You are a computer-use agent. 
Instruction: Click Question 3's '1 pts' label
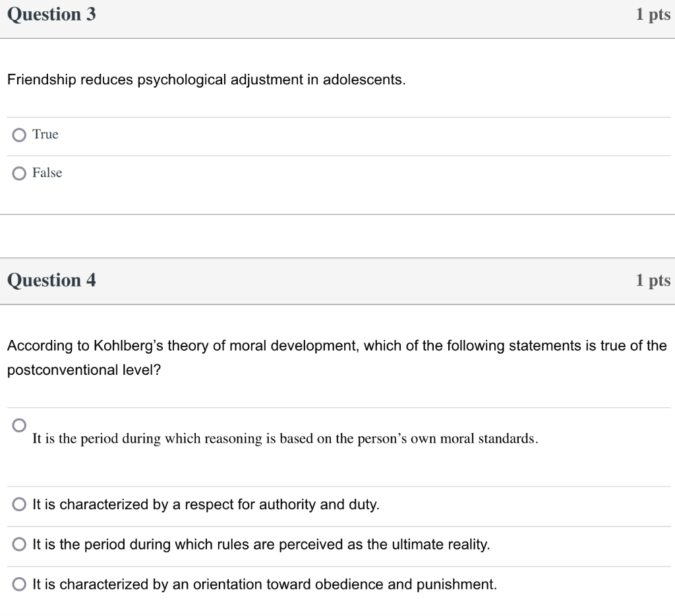click(x=653, y=14)
